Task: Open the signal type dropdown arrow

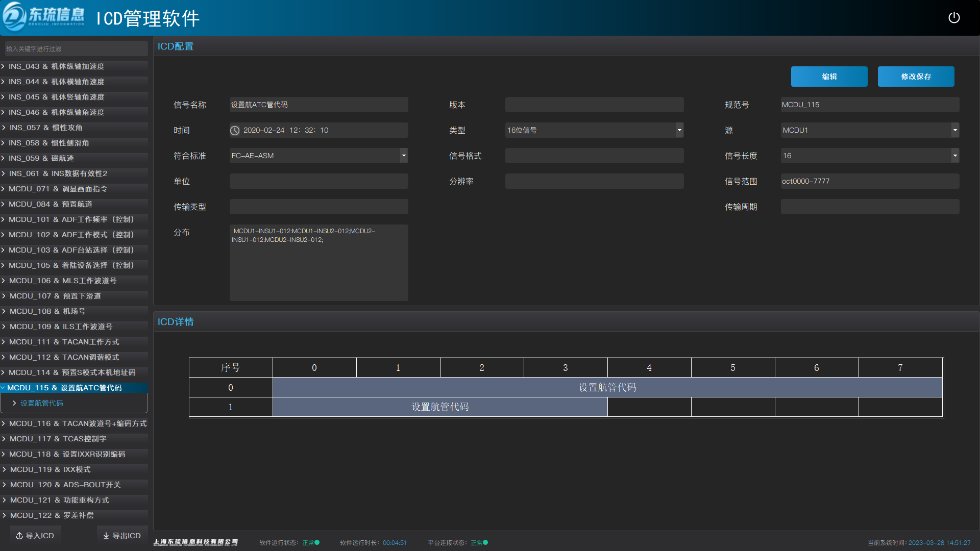Action: pos(679,130)
